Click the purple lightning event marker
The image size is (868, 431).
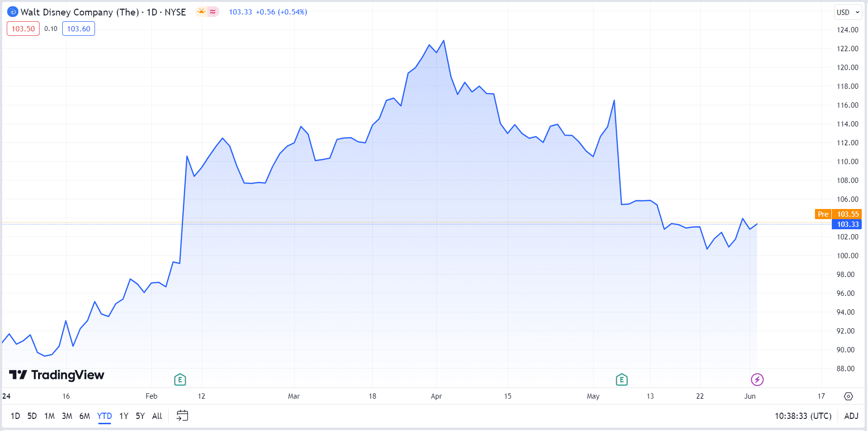[x=757, y=380]
